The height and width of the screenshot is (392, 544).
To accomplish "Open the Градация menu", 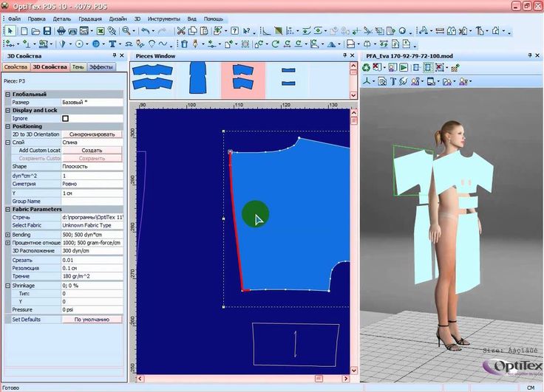I will tap(90, 18).
